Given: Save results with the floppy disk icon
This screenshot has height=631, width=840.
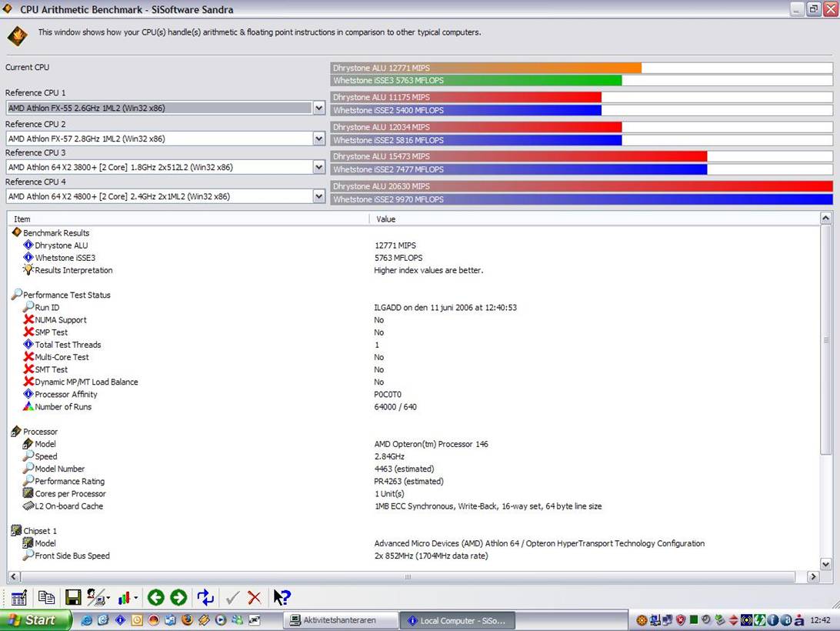Looking at the screenshot, I should pos(73,597).
